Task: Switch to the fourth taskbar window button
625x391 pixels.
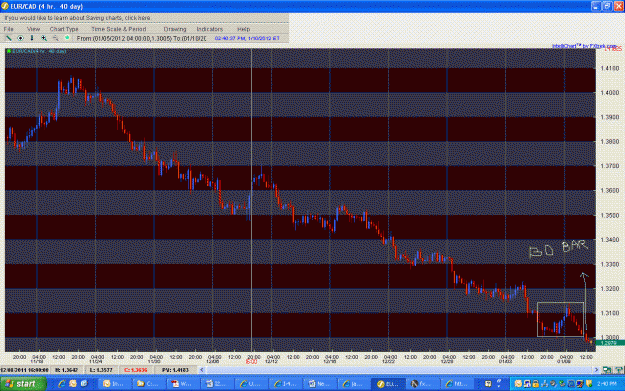Action: tap(216, 384)
